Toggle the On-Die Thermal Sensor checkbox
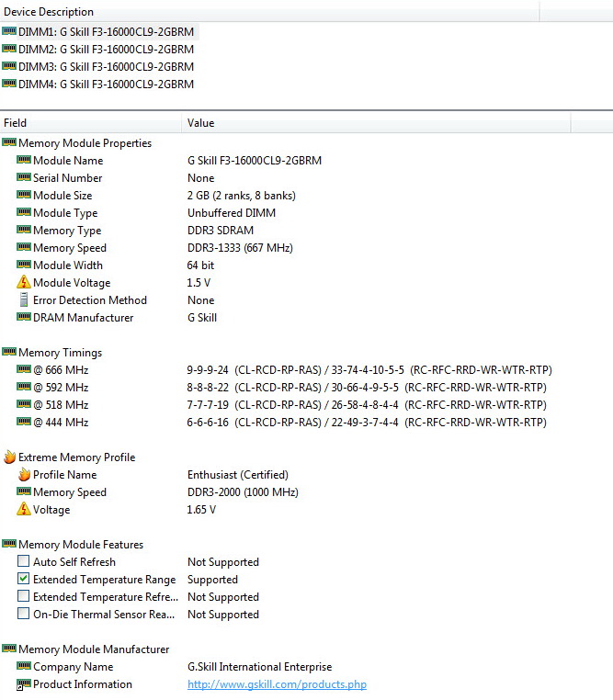The image size is (613, 700). click(24, 614)
